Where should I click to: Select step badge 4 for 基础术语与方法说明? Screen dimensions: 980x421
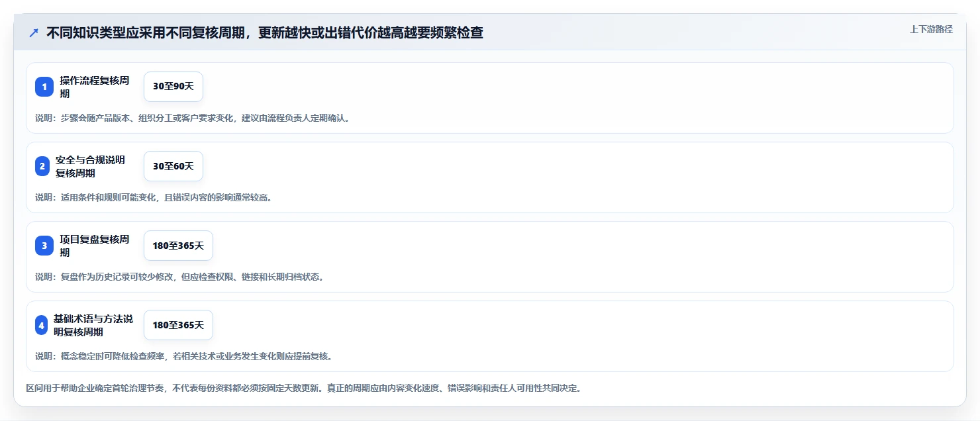[x=42, y=325]
